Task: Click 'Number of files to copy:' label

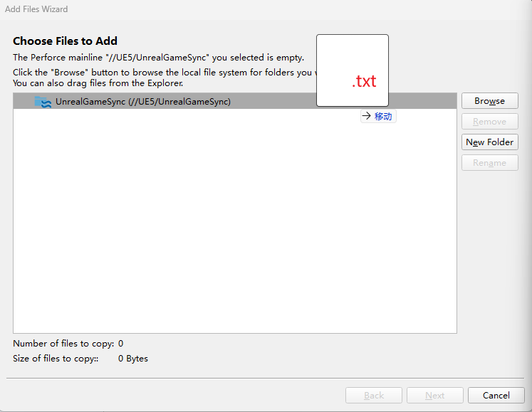Action: pos(63,344)
